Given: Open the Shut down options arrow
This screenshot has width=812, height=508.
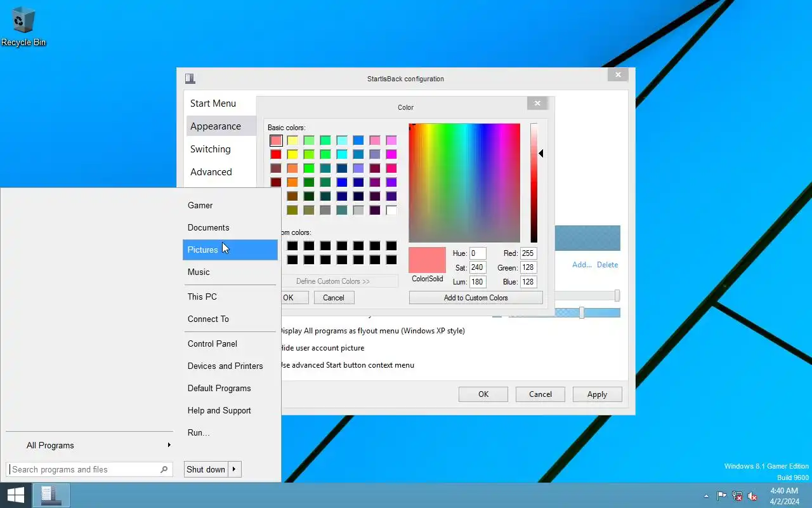Looking at the screenshot, I should [234, 469].
